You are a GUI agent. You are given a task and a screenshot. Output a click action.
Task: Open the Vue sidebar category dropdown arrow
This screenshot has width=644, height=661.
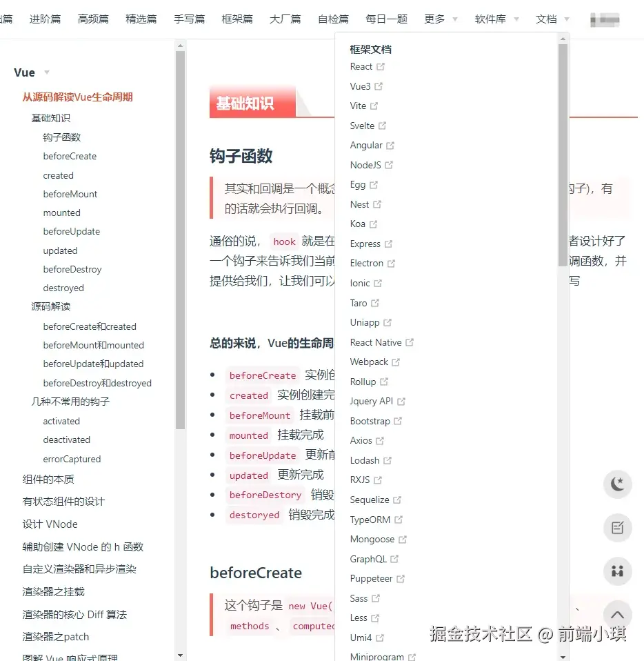(x=47, y=72)
